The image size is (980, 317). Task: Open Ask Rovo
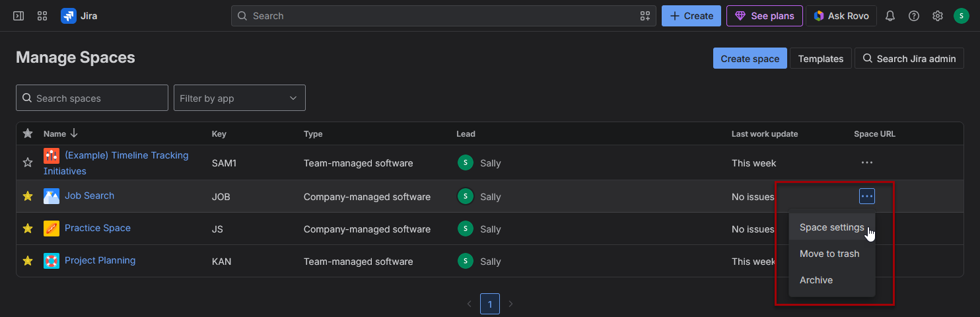pos(841,16)
